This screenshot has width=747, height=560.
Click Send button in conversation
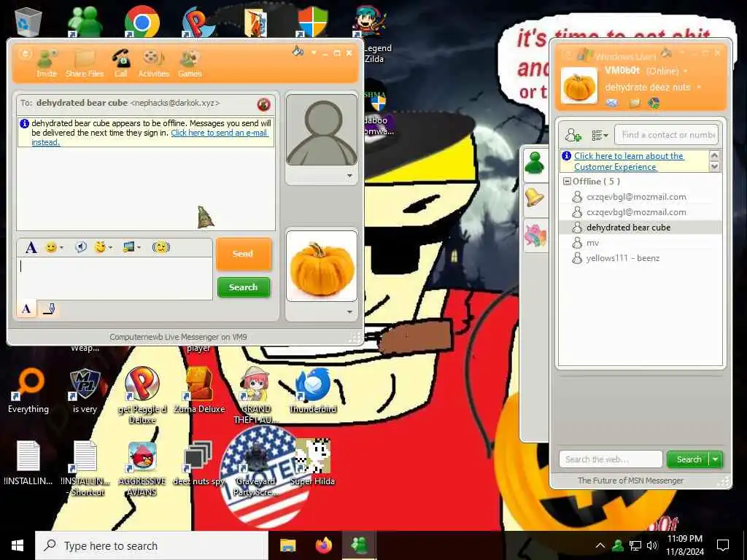244,254
